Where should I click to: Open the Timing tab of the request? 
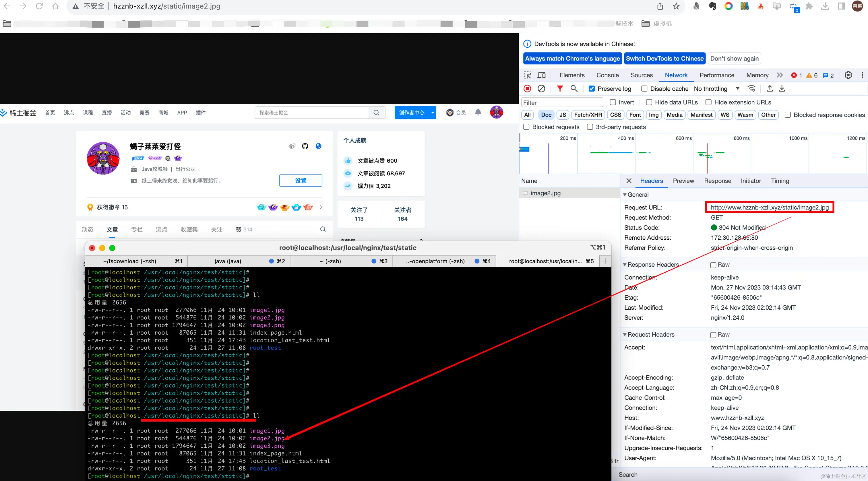[780, 181]
